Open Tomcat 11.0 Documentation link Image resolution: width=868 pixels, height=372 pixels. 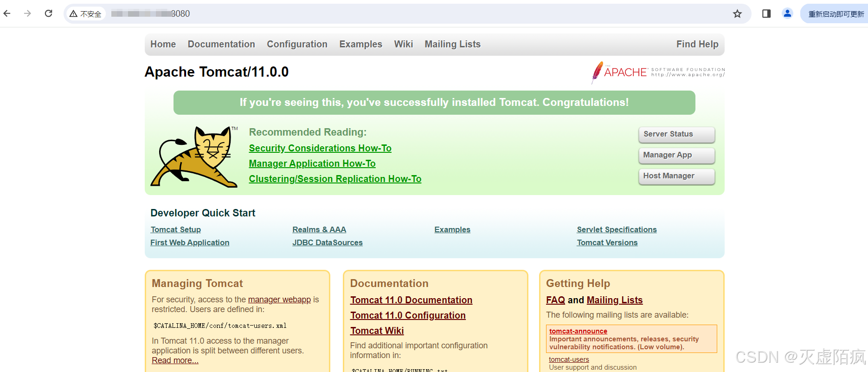411,300
